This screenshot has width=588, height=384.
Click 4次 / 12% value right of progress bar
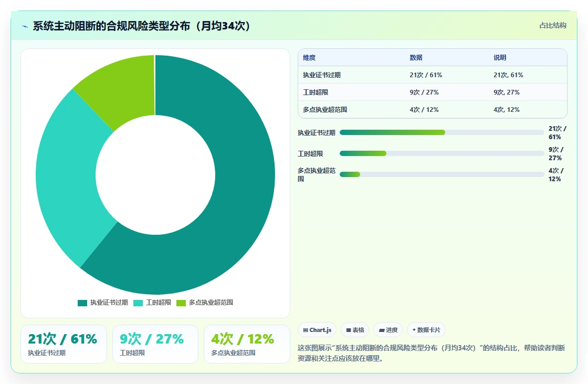click(x=556, y=174)
